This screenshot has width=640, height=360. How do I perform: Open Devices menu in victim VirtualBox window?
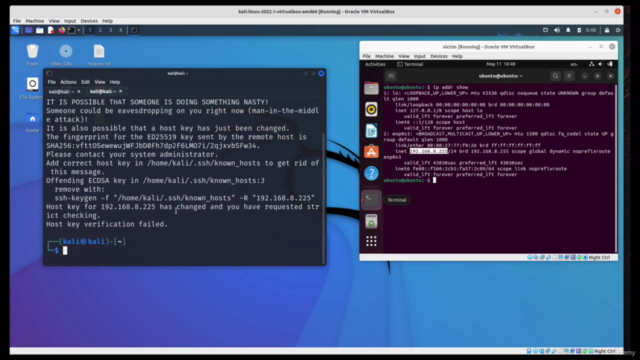pyautogui.click(x=439, y=56)
